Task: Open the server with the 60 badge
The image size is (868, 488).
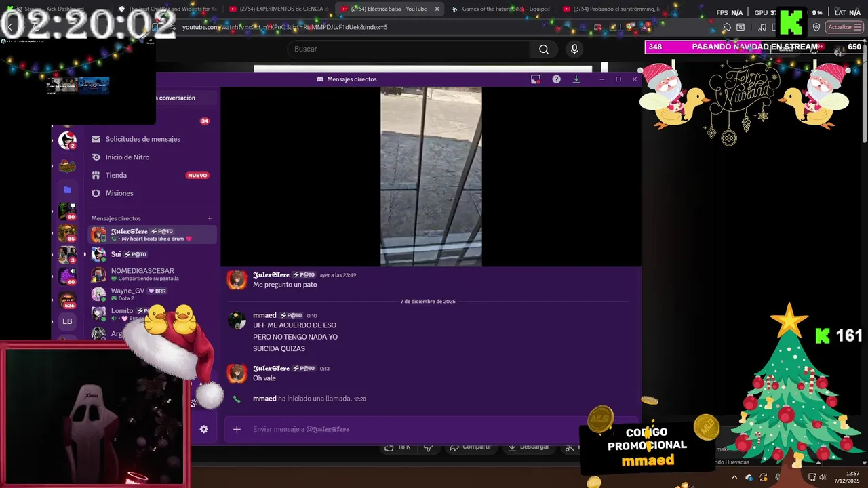Action: tap(67, 277)
